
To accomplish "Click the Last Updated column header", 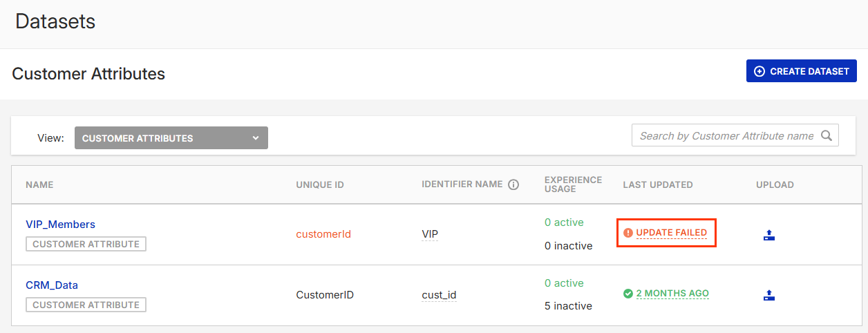I will [657, 184].
